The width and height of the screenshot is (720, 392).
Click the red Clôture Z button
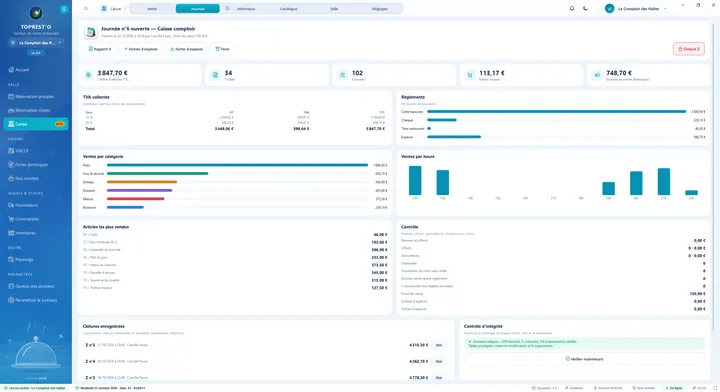689,49
